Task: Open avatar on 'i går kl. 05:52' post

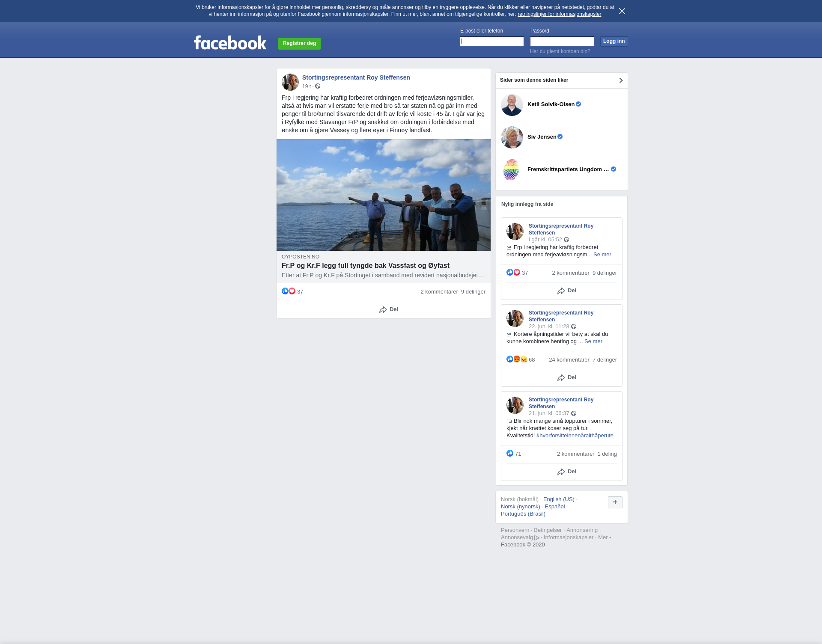Action: tap(515, 231)
